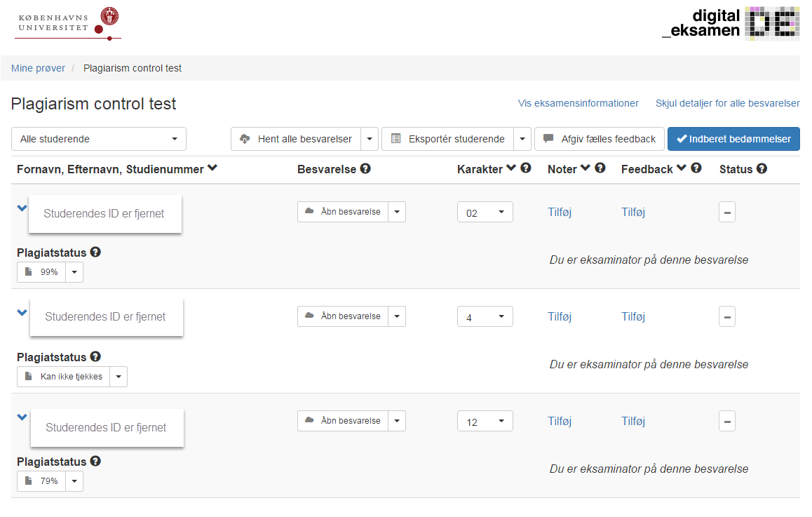Click help icon next to Feedback header

[696, 169]
